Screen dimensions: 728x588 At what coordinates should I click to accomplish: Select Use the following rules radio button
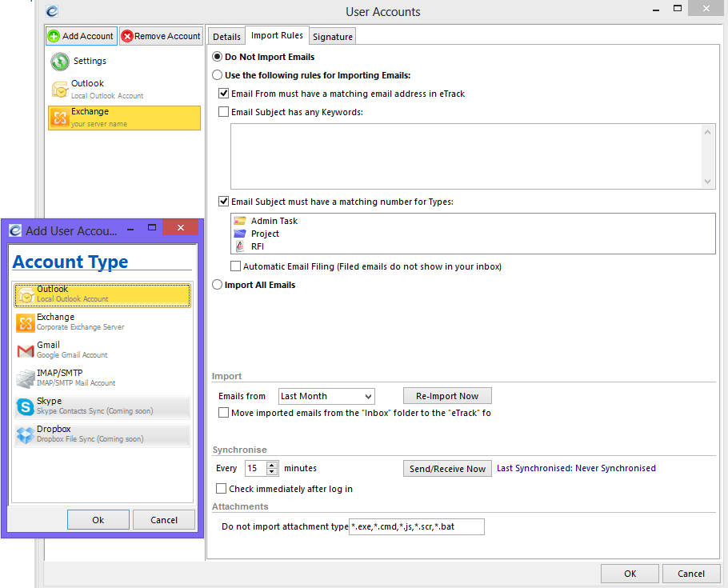coord(217,74)
